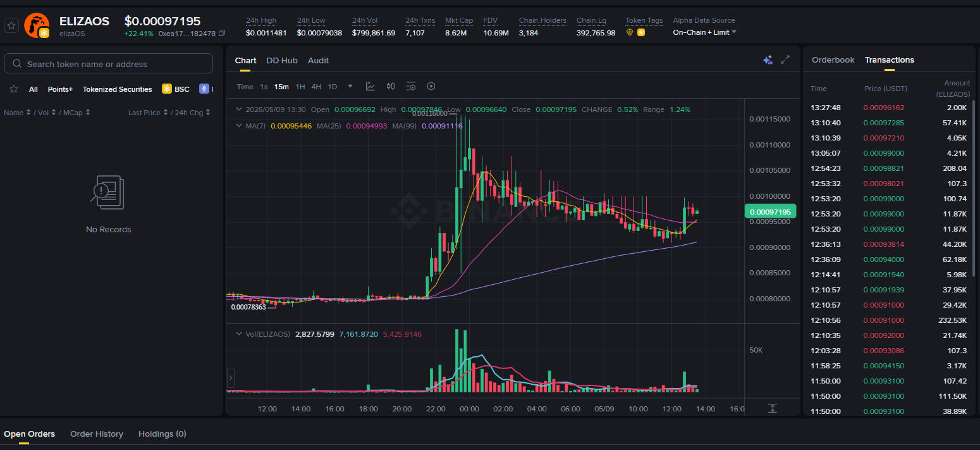Click the Chain.Lq label
Viewport: 980px width, 450px height.
point(590,20)
